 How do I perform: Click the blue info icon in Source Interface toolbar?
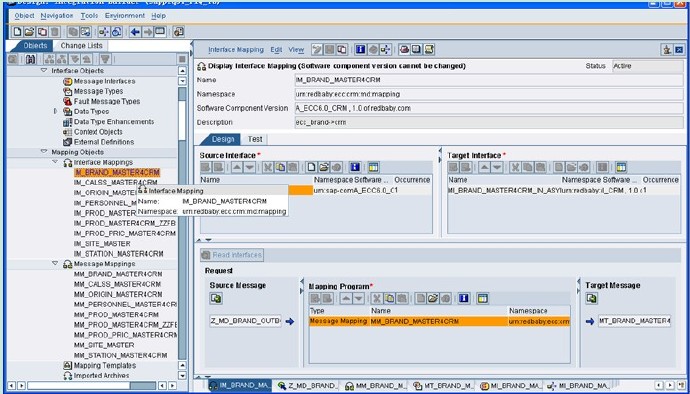tap(355, 167)
